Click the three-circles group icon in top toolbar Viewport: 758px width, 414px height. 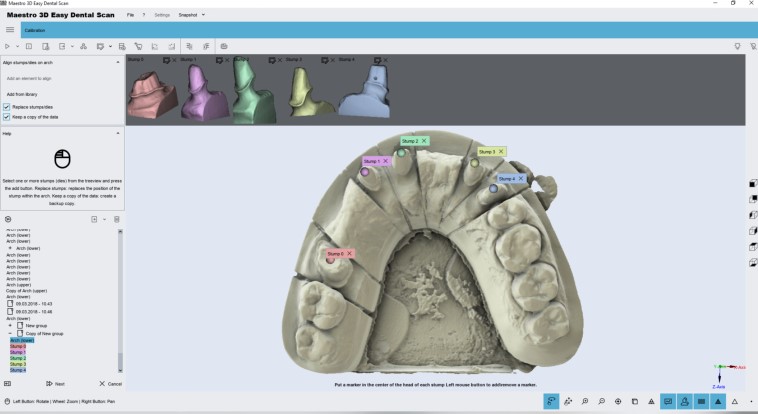point(83,46)
